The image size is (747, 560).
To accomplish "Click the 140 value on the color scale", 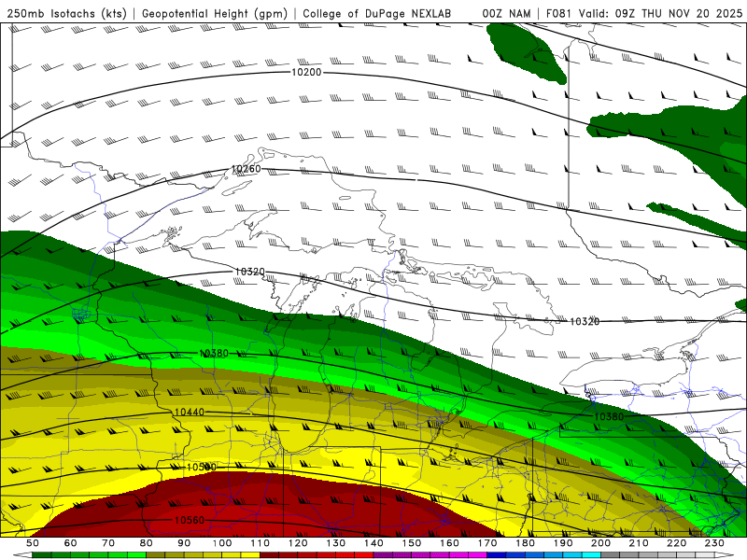I will [373, 543].
